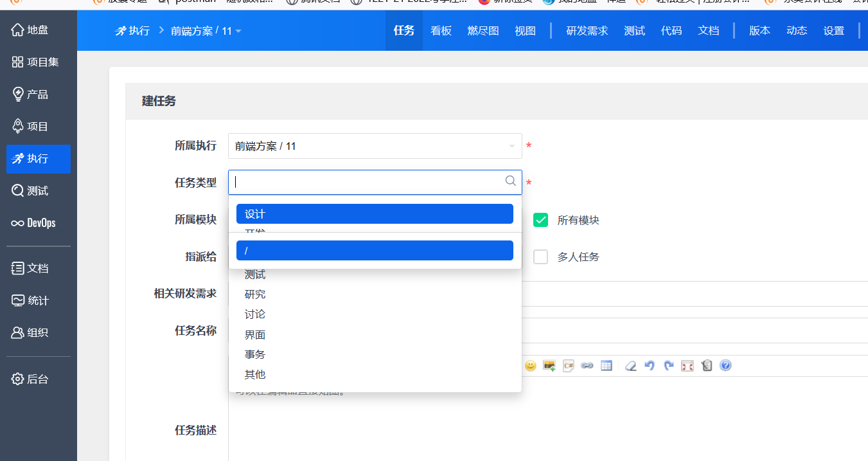Click the undo arrow in editor toolbar

point(650,366)
